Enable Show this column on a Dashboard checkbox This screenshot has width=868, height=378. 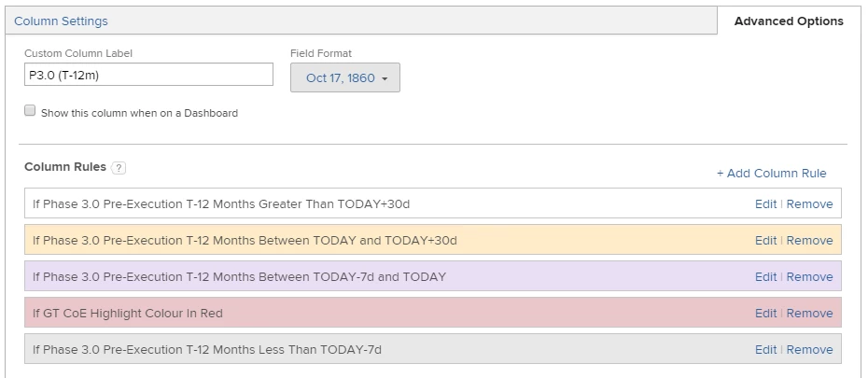click(x=30, y=111)
